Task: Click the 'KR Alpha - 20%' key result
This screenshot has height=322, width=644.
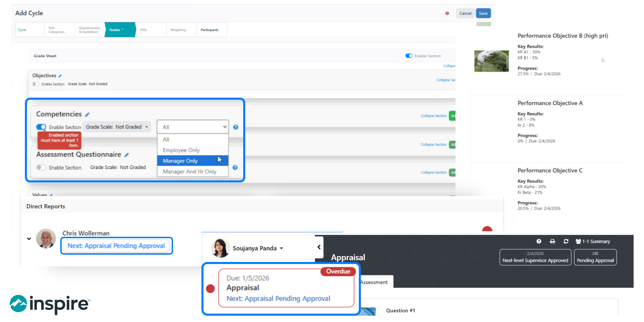Action: click(532, 187)
